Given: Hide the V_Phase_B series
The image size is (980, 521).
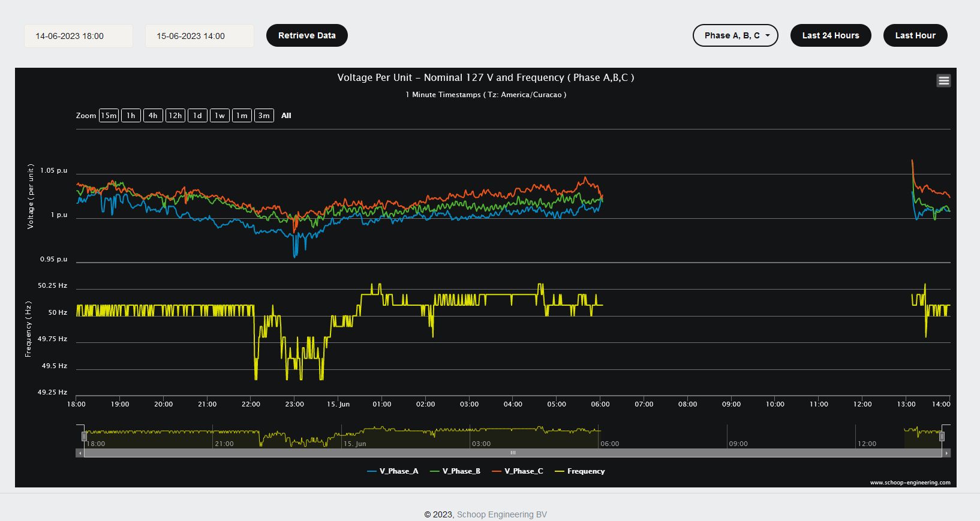Looking at the screenshot, I should point(456,471).
